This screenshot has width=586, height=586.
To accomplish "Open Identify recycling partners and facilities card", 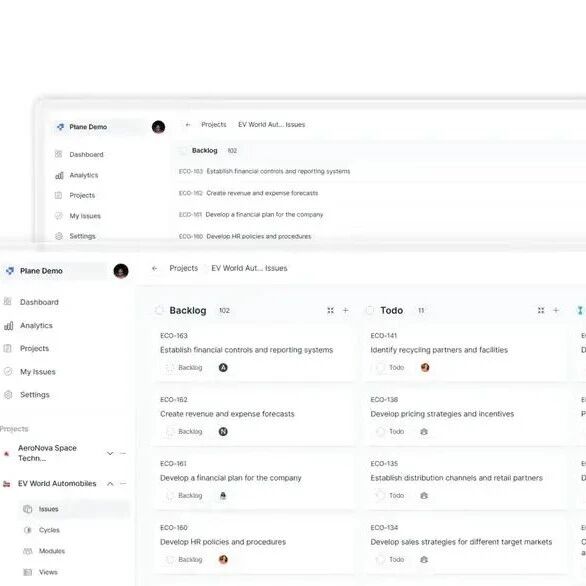I will coord(439,350).
